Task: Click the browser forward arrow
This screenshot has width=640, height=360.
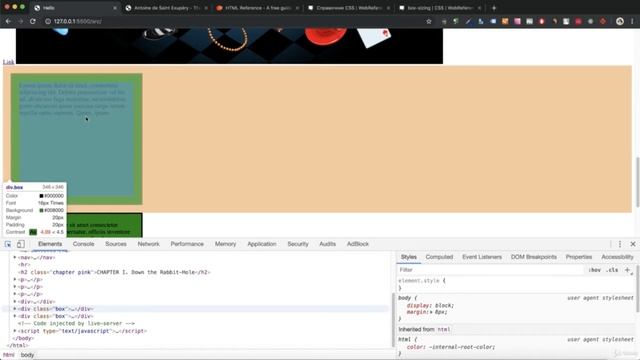Action: click(20, 21)
